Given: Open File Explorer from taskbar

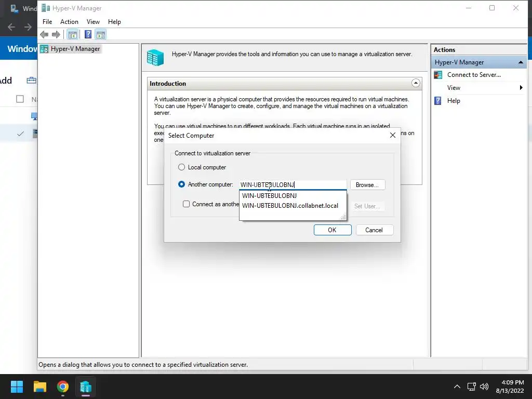Looking at the screenshot, I should pyautogui.click(x=39, y=387).
